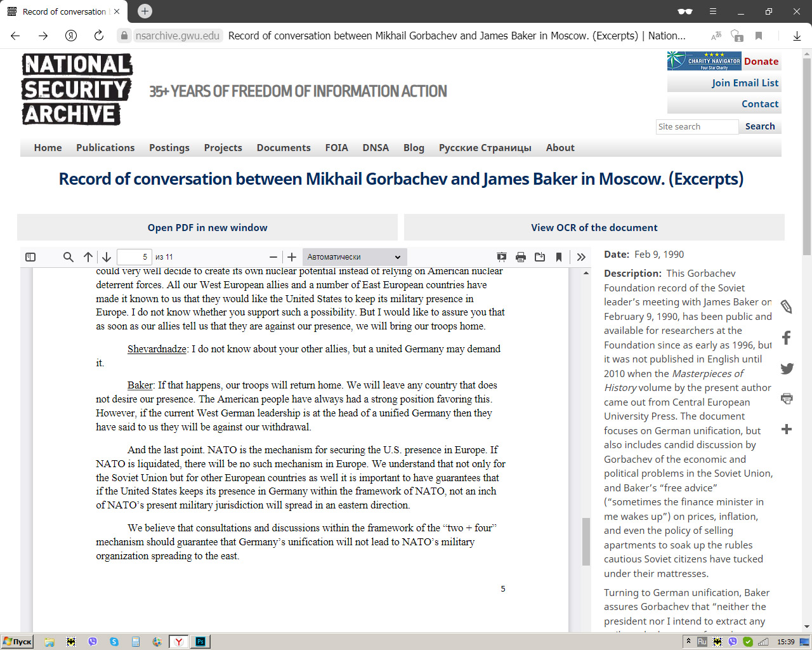Screen dimensions: 812x650
Task: Zoom in the PDF with plus
Action: [x=292, y=257]
